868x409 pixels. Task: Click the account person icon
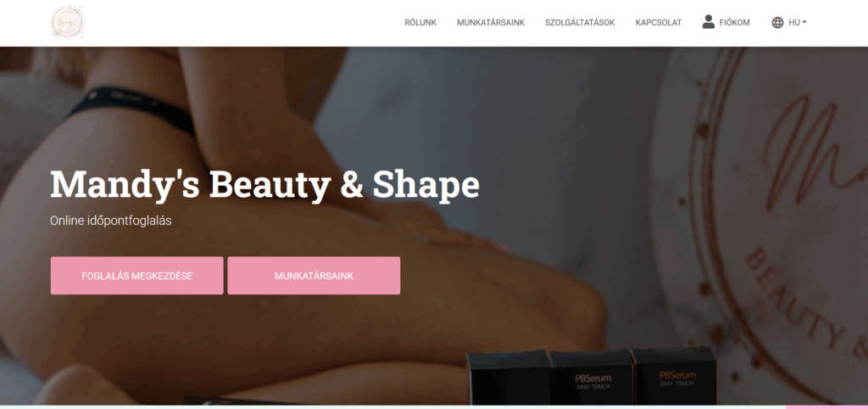point(708,22)
